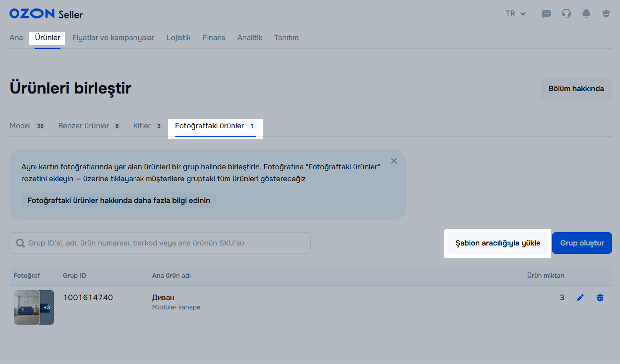This screenshot has height=364, width=620.
Task: Open the notifications bell
Action: [586, 14]
